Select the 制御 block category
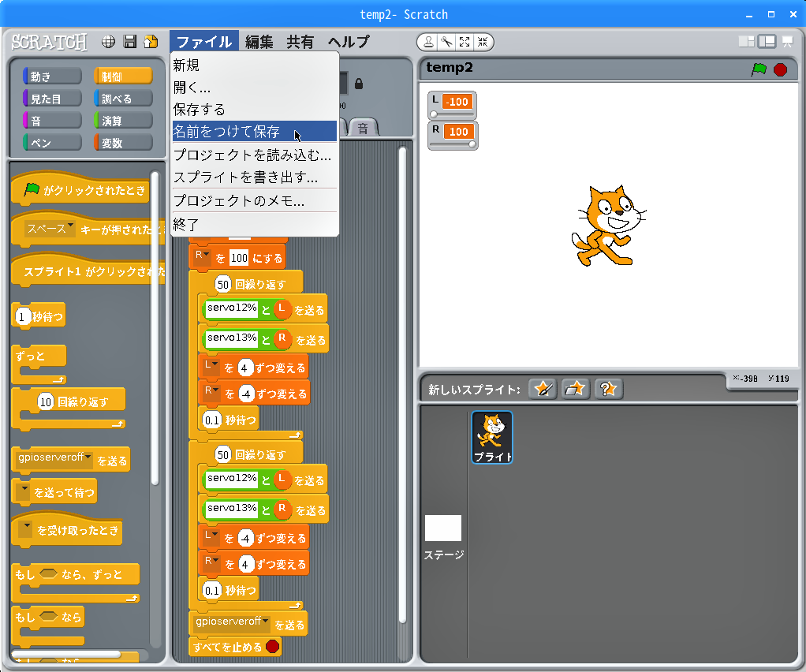This screenshot has height=672, width=806. pyautogui.click(x=123, y=76)
